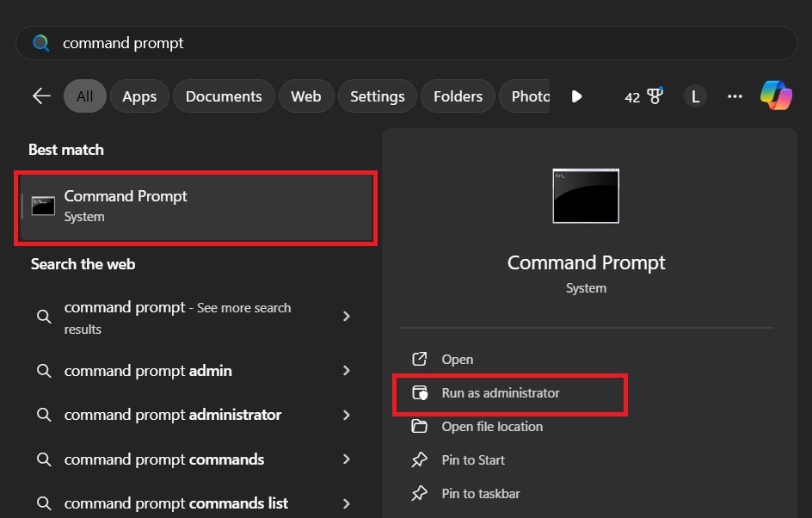Switch to the Apps filter tab
The height and width of the screenshot is (518, 812).
tap(139, 96)
